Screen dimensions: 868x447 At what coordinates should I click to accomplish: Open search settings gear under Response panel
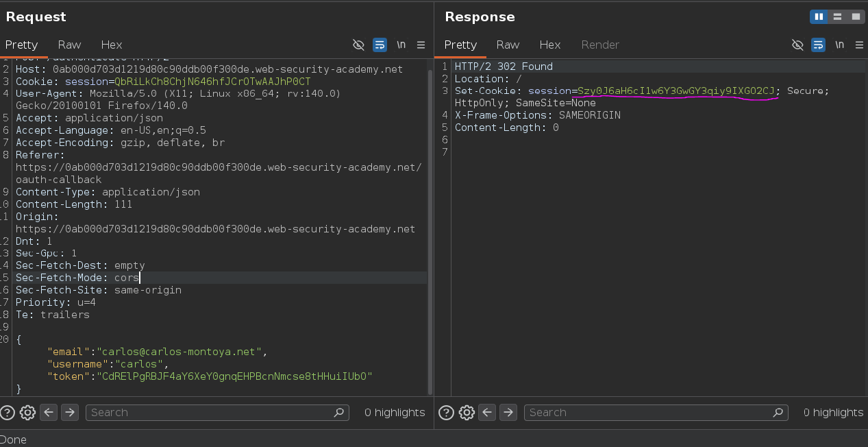pos(467,413)
